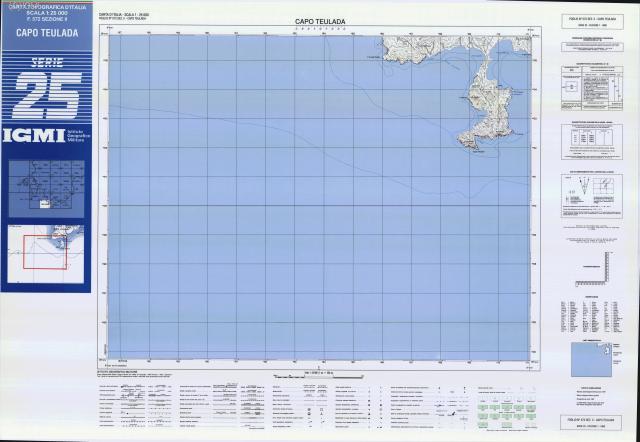Screen dimensions: 640x442
Task: Click the L-shaped slope scale diagram in right margin
Action: tap(593, 269)
